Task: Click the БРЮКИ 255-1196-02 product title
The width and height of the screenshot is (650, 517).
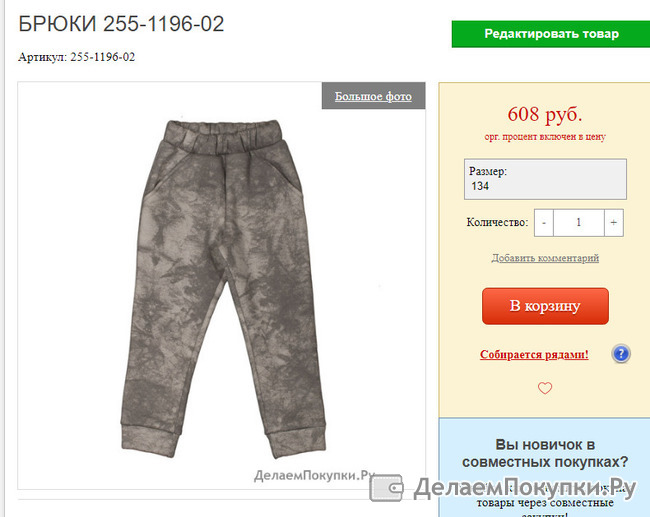Action: 121,24
